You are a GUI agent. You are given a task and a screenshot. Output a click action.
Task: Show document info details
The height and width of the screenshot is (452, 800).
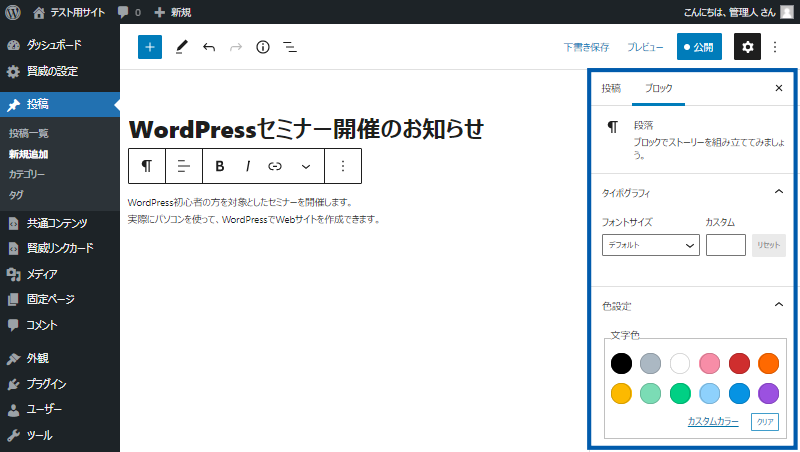click(263, 47)
